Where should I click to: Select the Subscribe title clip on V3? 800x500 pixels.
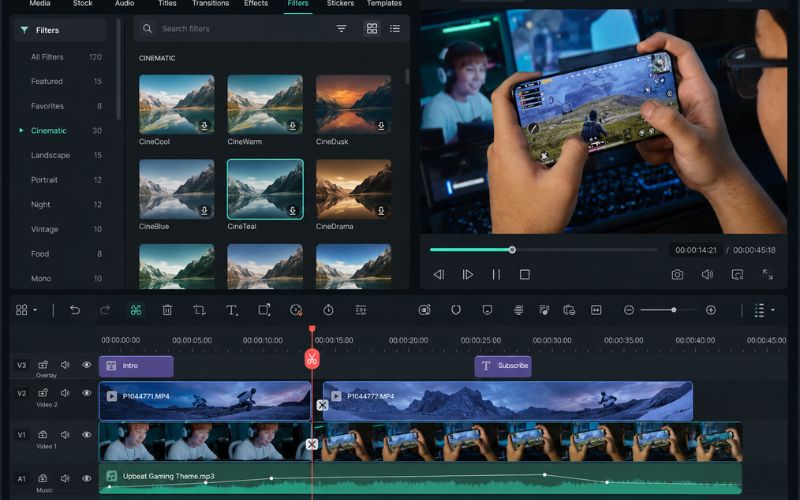click(503, 366)
